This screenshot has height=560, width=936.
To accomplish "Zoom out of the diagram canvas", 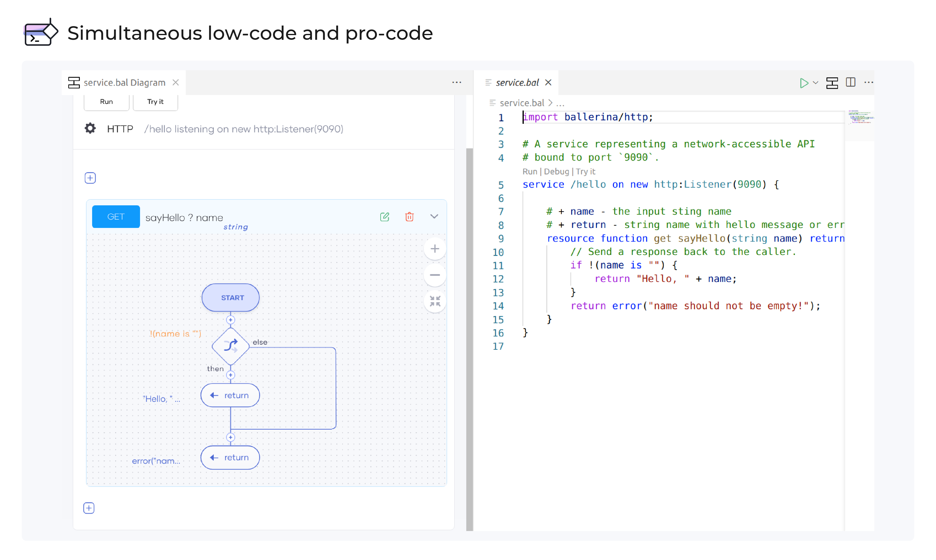I will coord(435,275).
